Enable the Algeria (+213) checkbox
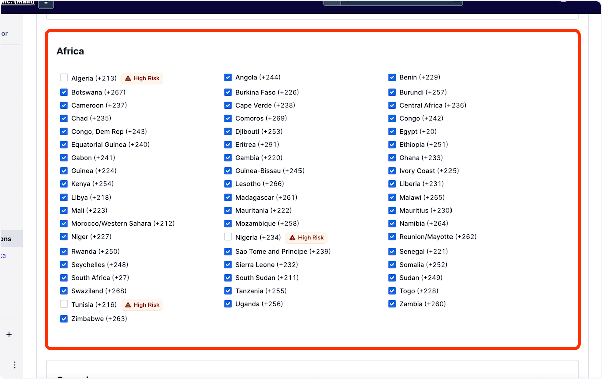 64,78
